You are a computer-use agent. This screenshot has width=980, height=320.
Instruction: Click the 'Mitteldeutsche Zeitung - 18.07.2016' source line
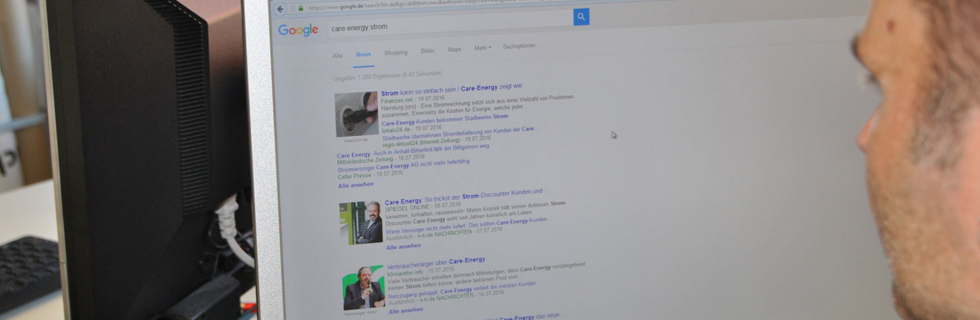(x=381, y=159)
